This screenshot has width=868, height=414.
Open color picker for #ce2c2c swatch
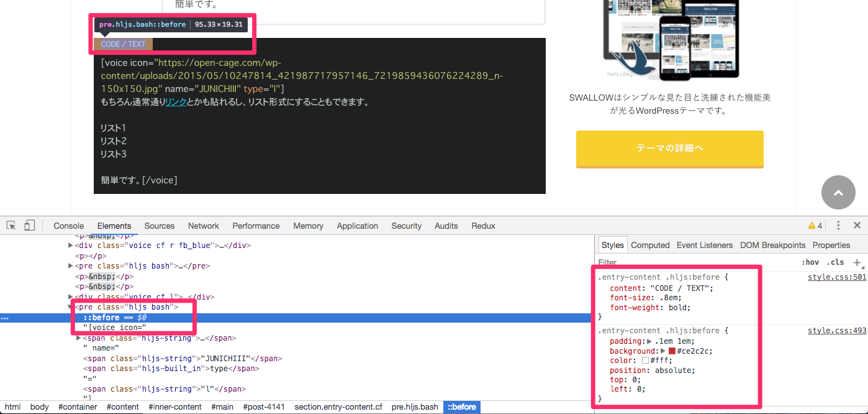672,351
